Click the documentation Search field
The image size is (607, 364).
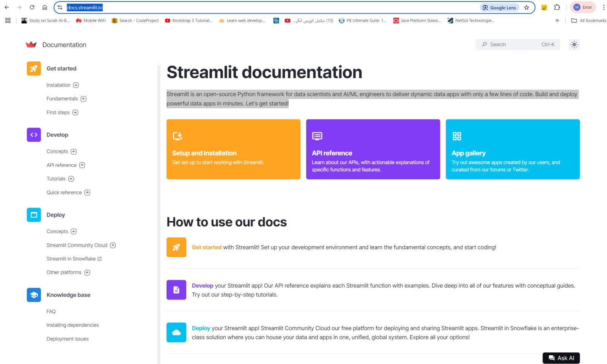coord(517,44)
